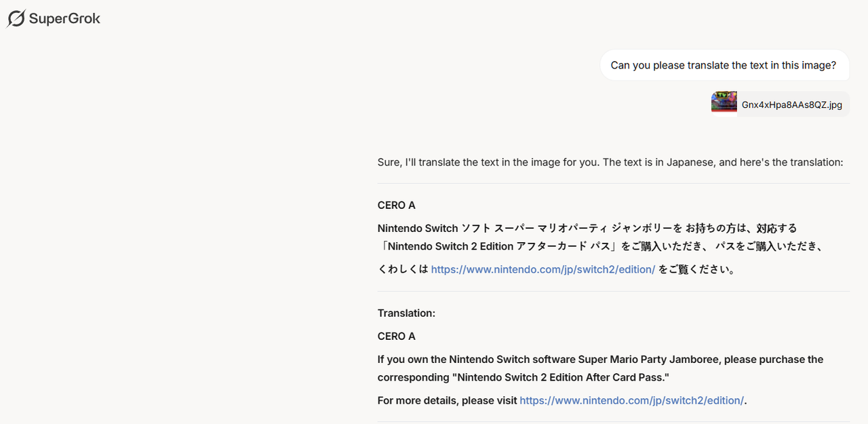
Task: Click the CERO A heading under Translation
Action: [x=397, y=336]
